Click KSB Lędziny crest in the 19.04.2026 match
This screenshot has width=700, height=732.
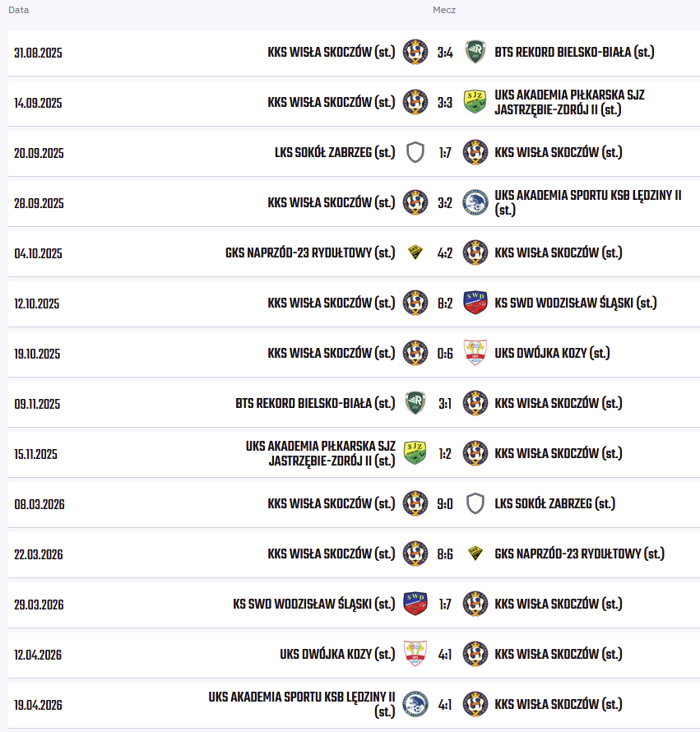click(x=415, y=705)
